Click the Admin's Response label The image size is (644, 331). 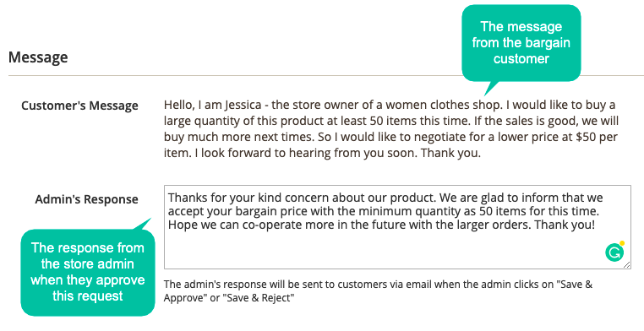point(87,199)
